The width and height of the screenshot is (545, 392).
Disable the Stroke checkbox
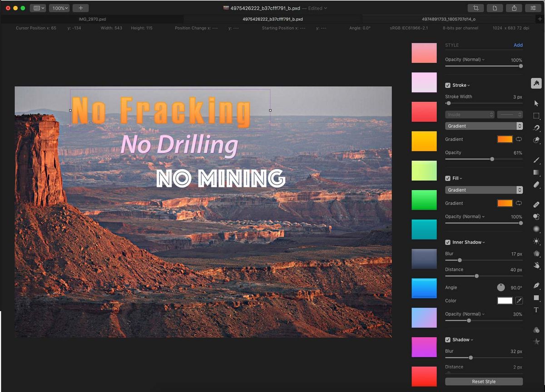pyautogui.click(x=447, y=85)
